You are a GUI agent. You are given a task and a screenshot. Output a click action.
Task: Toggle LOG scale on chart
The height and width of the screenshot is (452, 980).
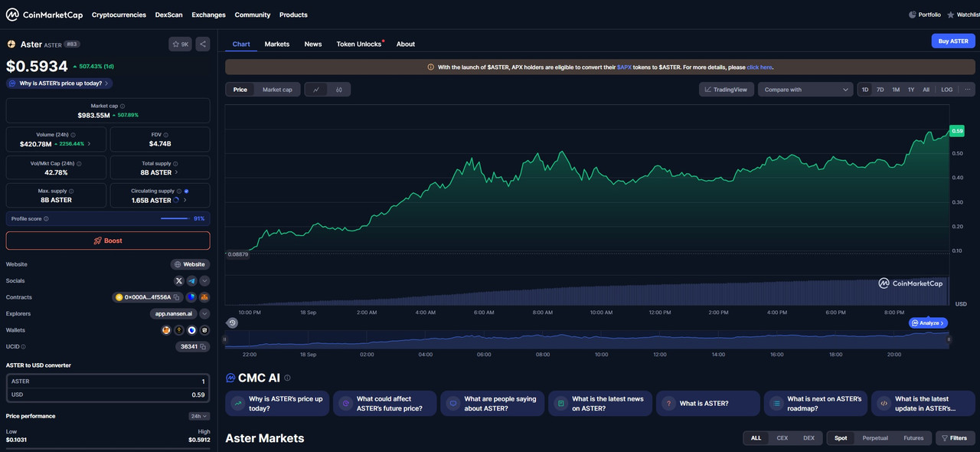tap(947, 90)
